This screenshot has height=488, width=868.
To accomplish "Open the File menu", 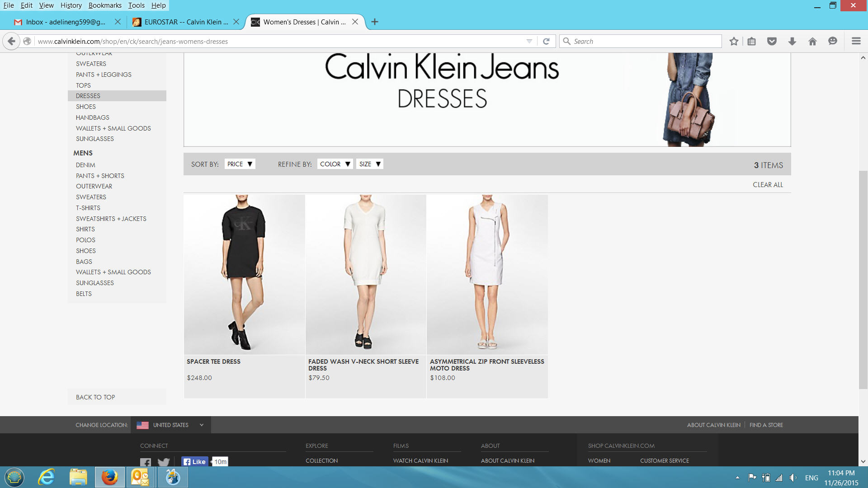I will [9, 5].
